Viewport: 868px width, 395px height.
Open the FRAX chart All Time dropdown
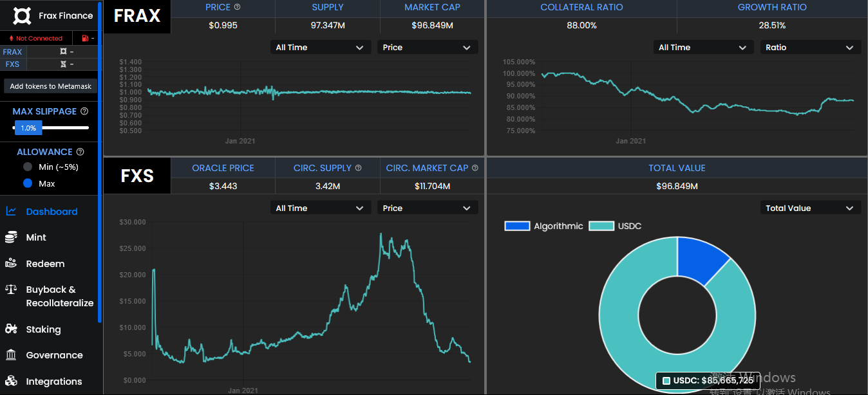click(x=320, y=48)
